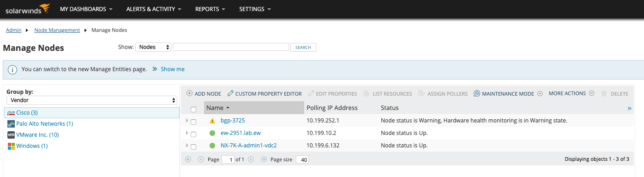
Task: Select Palo Alto Networks (1) group
Action: [x=45, y=124]
